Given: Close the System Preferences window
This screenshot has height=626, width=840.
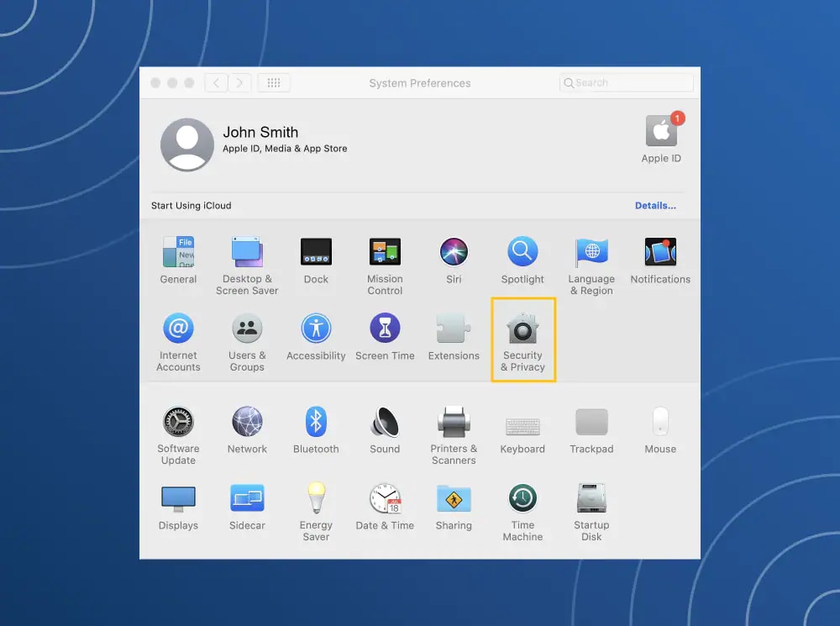Looking at the screenshot, I should [x=155, y=82].
